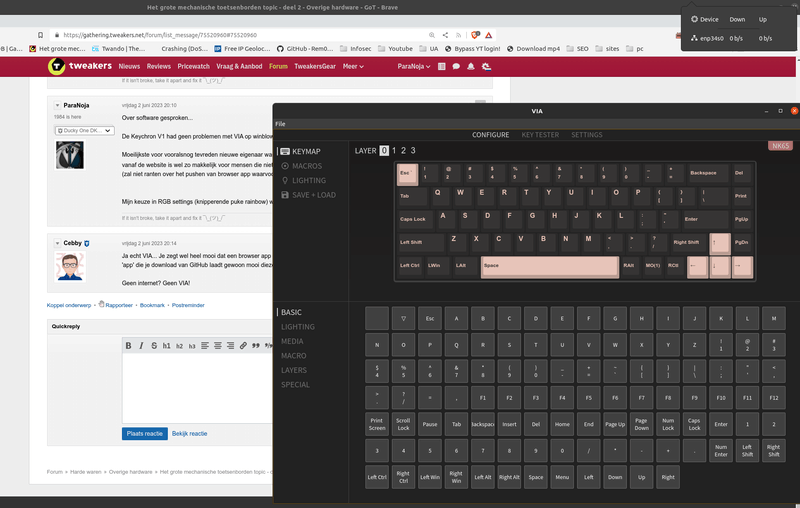
Task: Open the bulb LIGHTING section in VIA sidebar
Action: (x=304, y=181)
